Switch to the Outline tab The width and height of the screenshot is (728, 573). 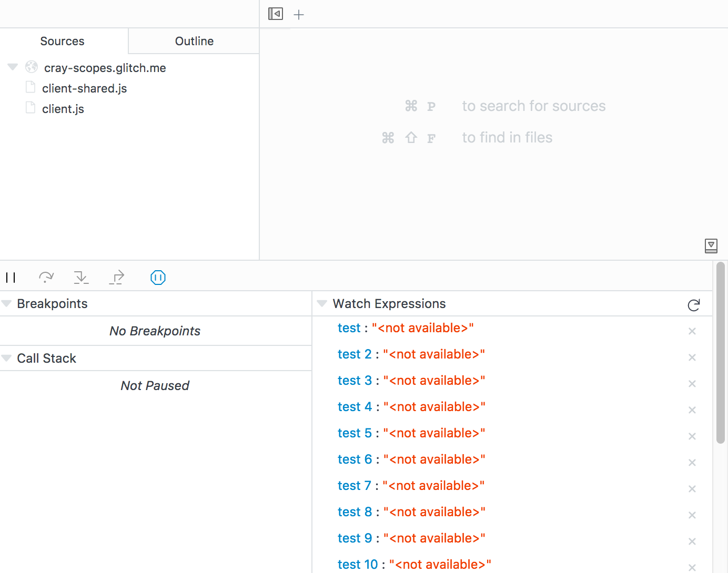click(194, 41)
